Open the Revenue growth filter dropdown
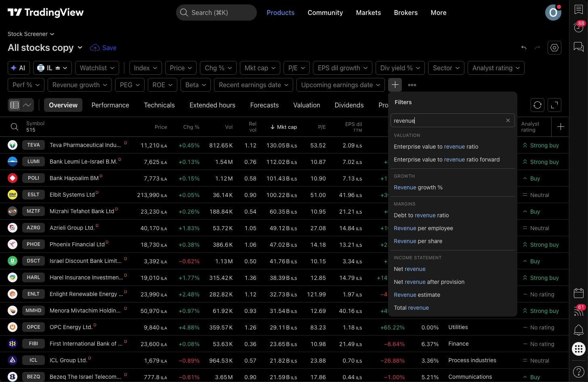The height and width of the screenshot is (382, 588). coord(80,85)
